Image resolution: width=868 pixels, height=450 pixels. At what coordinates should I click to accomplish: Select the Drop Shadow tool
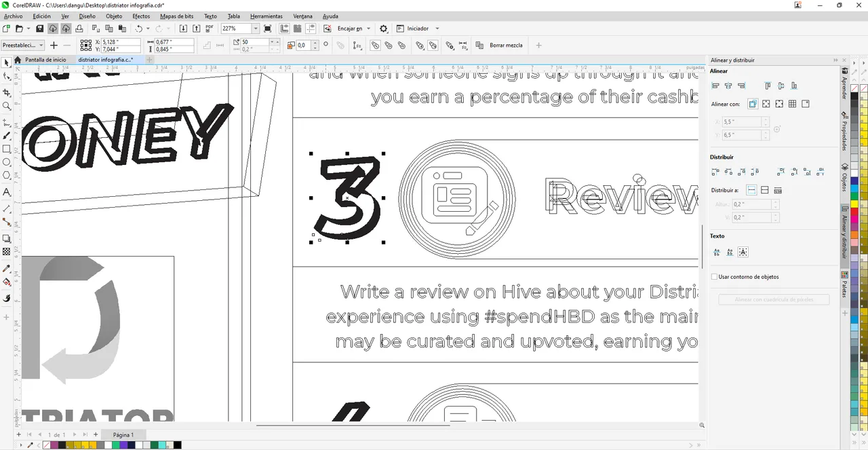click(7, 238)
